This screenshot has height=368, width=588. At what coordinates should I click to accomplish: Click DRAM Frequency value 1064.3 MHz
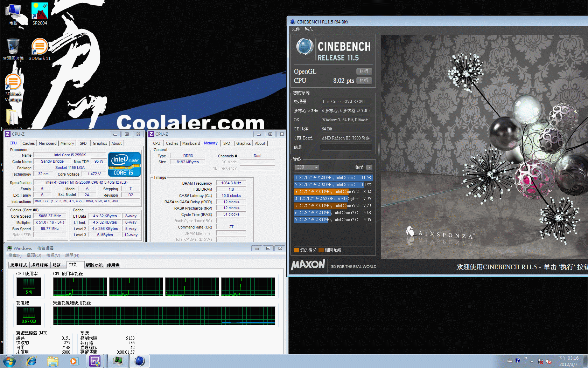click(x=231, y=183)
